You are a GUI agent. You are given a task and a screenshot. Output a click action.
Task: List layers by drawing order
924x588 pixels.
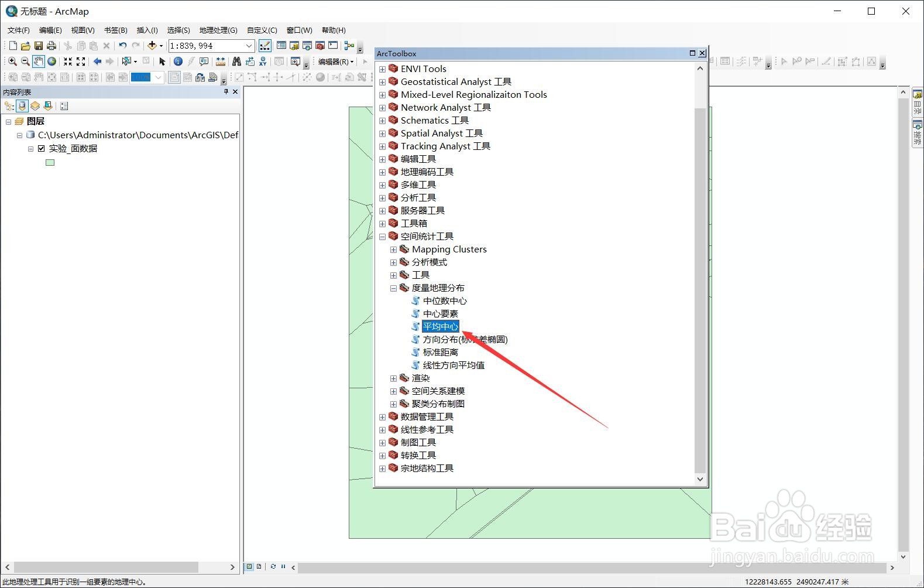[x=9, y=106]
